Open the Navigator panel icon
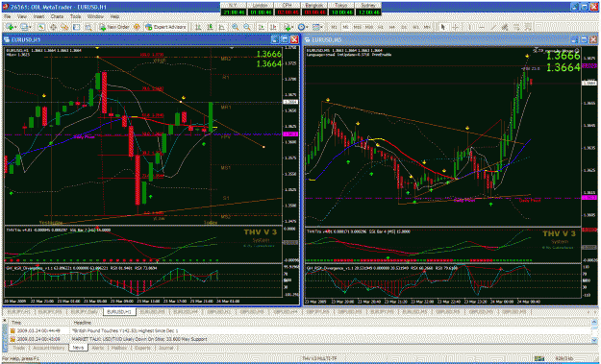 pos(64,27)
